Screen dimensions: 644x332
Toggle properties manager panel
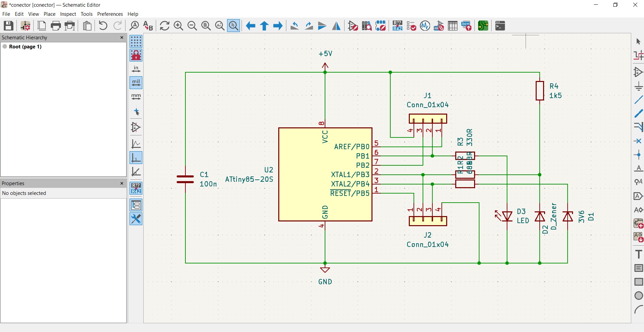136,219
